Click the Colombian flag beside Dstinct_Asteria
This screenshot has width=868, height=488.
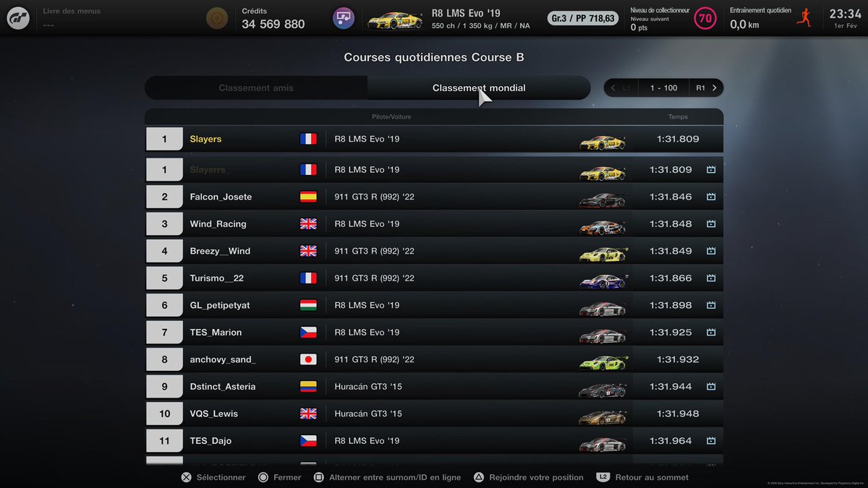click(308, 387)
